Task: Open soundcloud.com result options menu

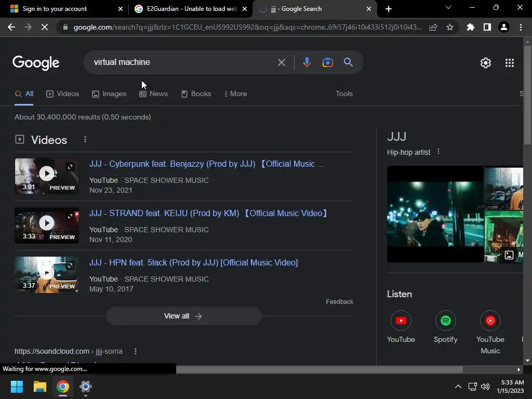Action: 136,351
